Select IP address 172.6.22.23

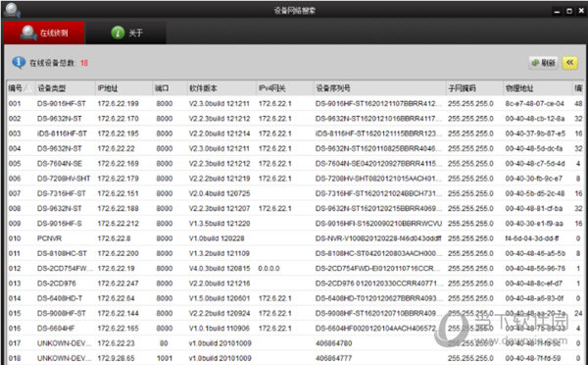(116, 343)
